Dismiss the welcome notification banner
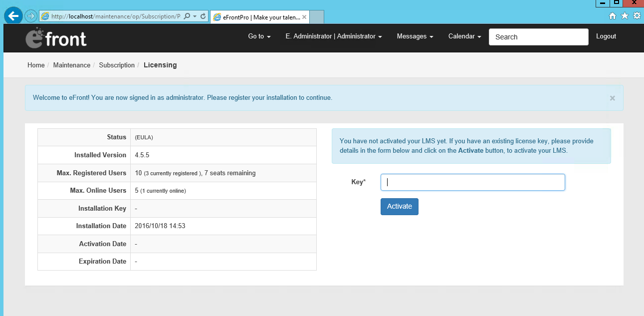The width and height of the screenshot is (644, 316). [612, 98]
